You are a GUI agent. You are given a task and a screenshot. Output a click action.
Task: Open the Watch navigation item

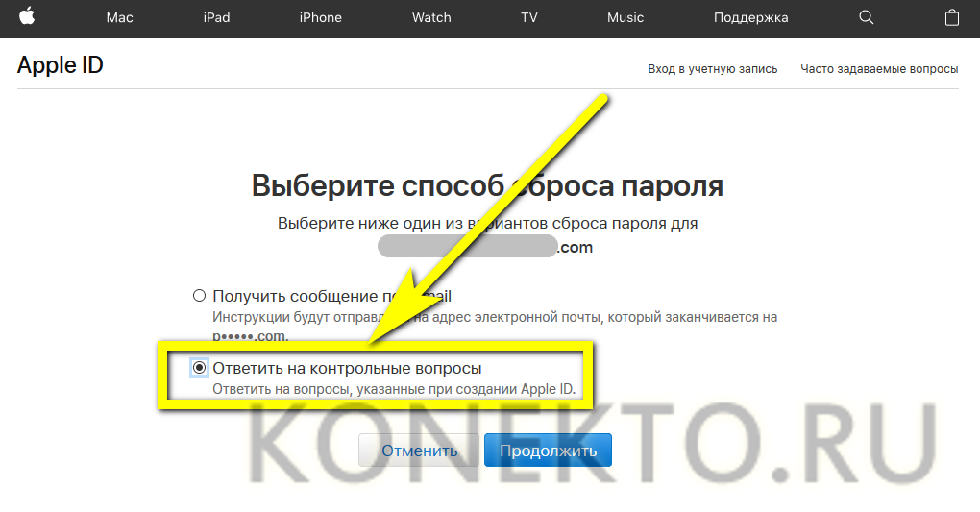(431, 18)
